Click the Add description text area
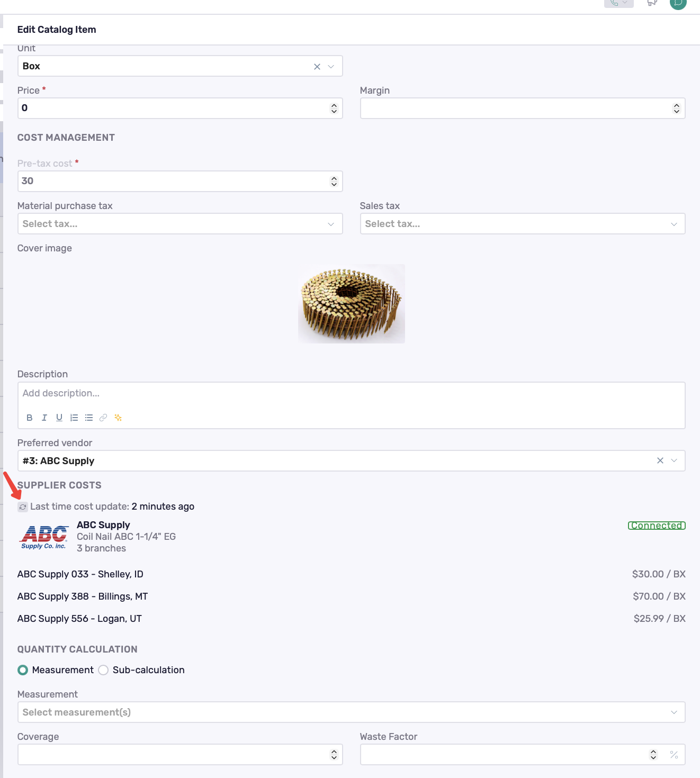 [352, 394]
